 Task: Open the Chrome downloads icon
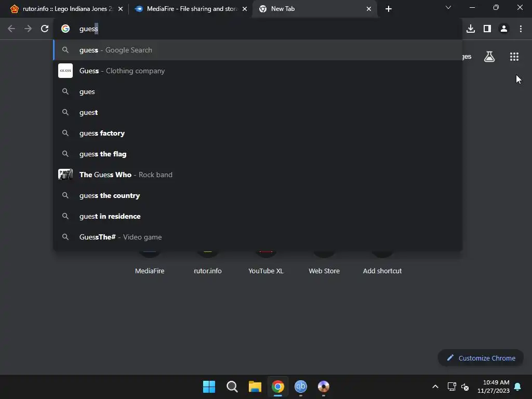pos(471,29)
